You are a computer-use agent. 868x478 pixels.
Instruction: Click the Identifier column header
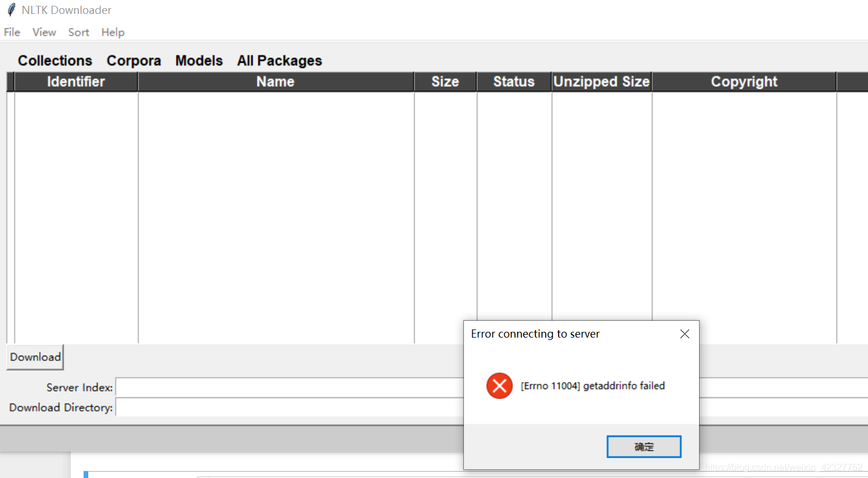(76, 82)
